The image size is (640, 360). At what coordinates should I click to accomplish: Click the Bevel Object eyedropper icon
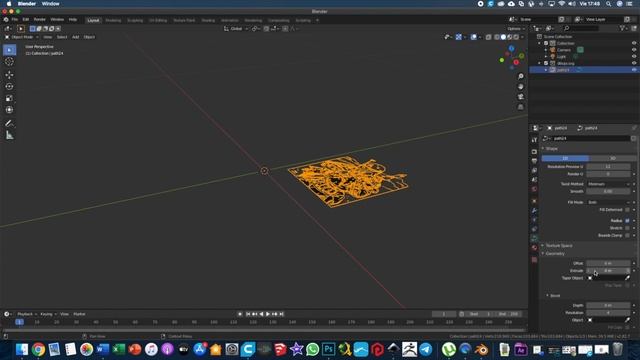click(x=627, y=320)
